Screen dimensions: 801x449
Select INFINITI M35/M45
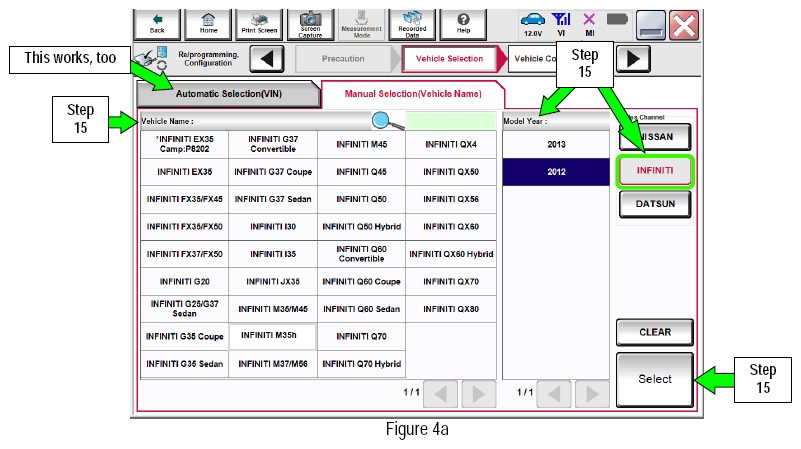pyautogui.click(x=273, y=309)
